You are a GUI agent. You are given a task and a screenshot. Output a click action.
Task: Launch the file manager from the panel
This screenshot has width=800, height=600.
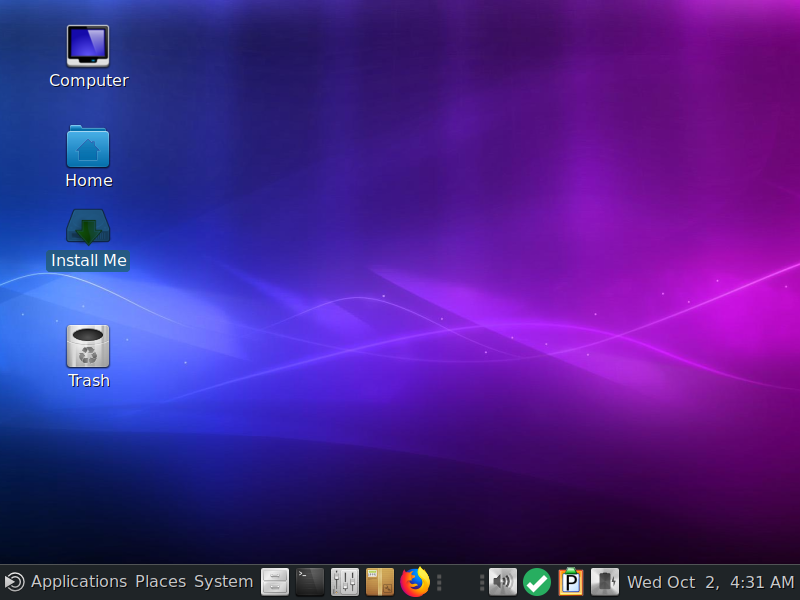point(275,582)
